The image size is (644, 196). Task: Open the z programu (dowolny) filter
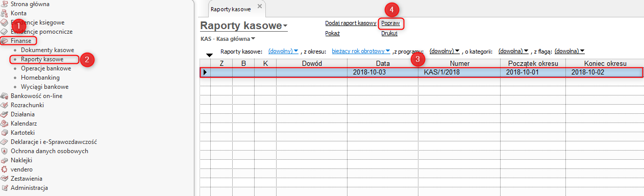click(445, 51)
